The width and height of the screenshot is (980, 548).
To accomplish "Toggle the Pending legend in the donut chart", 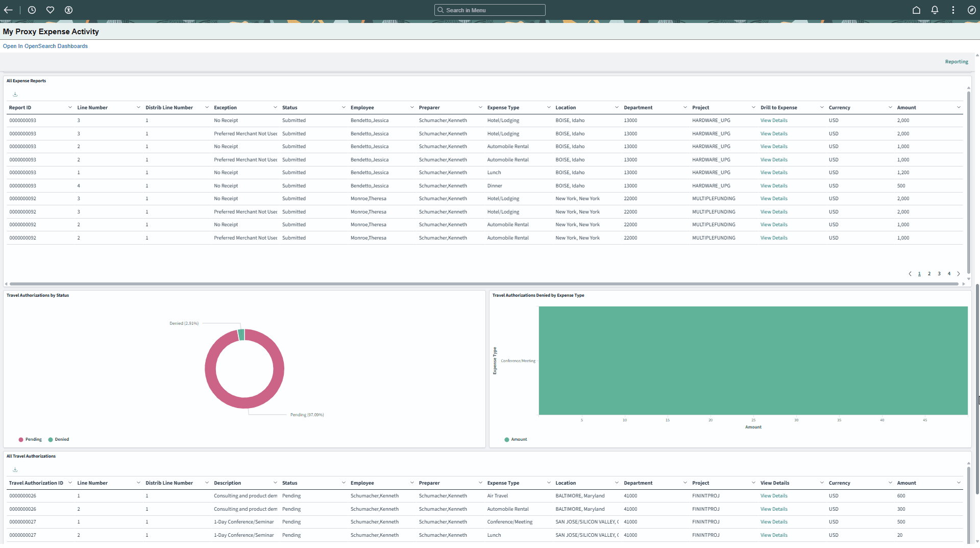I will click(30, 439).
